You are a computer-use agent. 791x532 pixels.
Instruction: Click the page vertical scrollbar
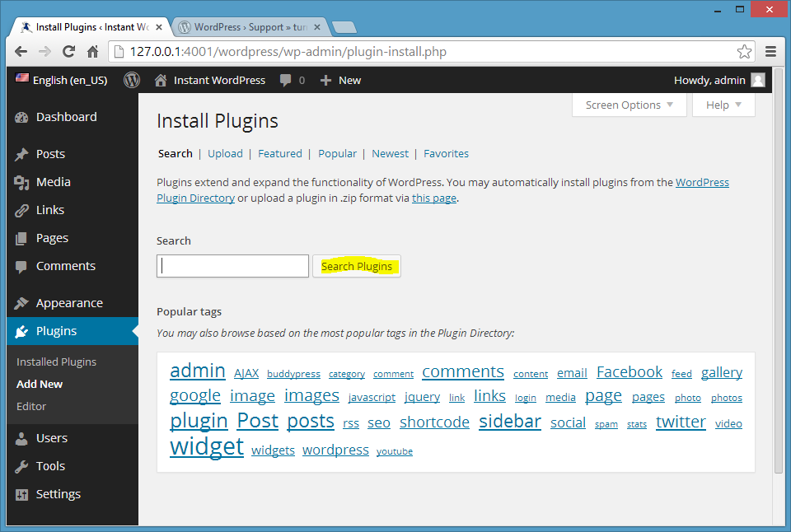[x=779, y=288]
